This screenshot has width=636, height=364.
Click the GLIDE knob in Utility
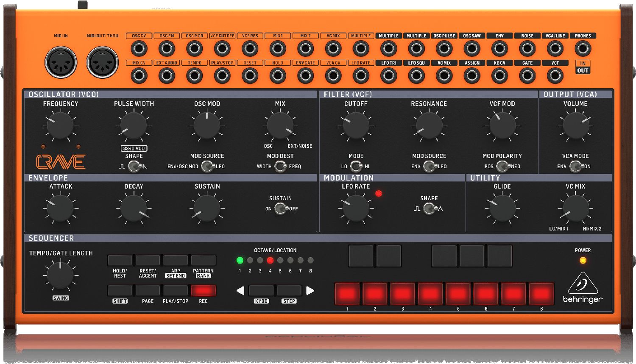[x=502, y=208]
